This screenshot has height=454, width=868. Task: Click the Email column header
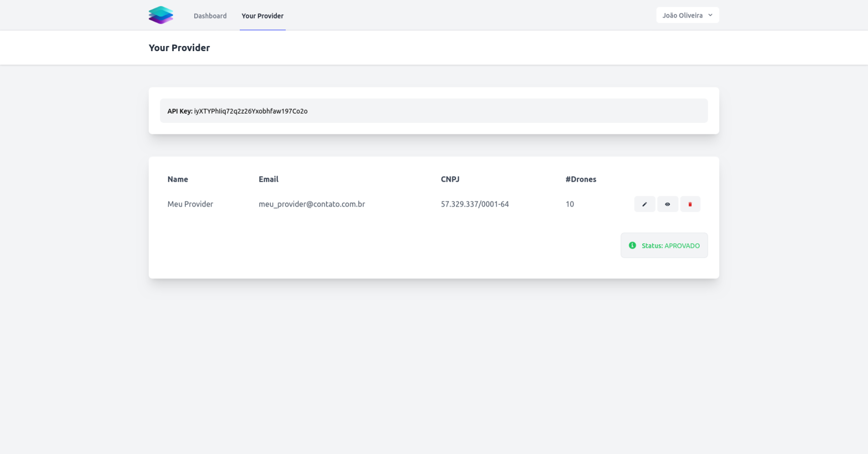pos(269,179)
